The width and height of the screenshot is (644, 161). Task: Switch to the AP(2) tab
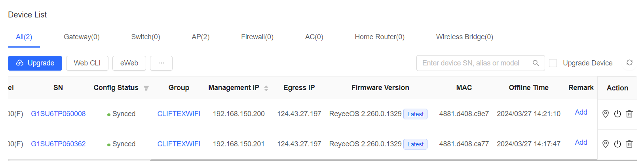201,37
